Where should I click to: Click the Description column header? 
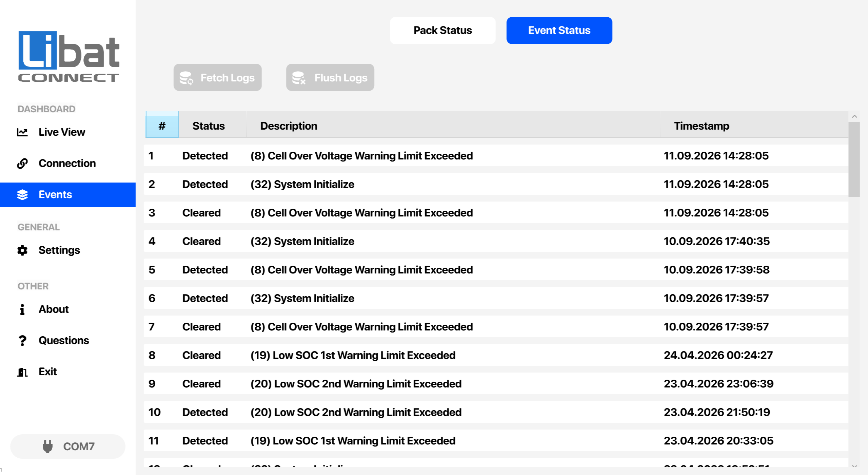[453, 125]
